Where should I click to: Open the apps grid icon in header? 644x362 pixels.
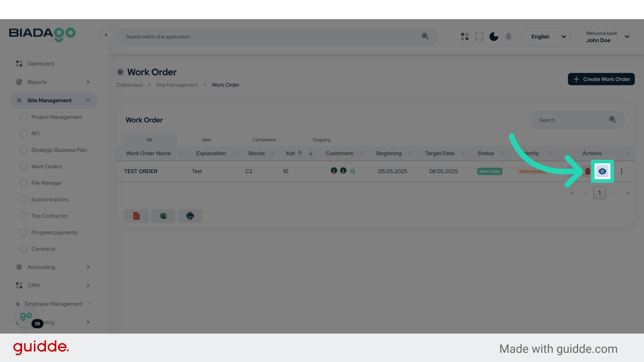[x=465, y=37]
